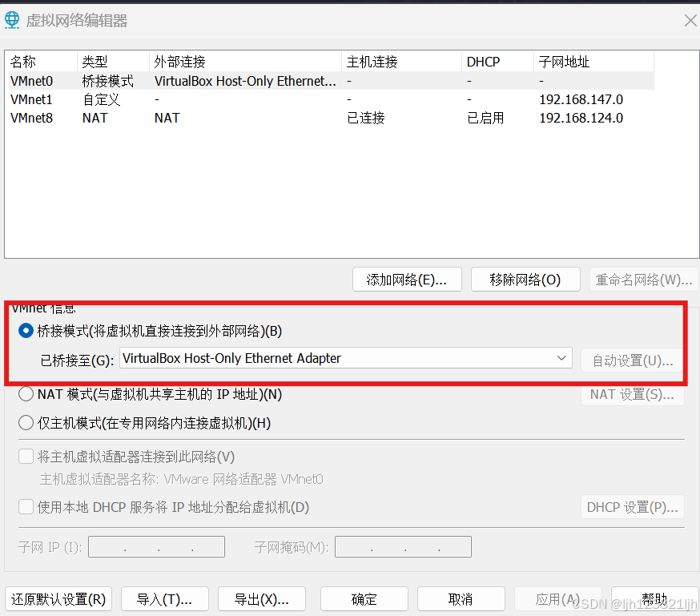Viewport: 700px width, 616px height.
Task: Toggle 将主机虚拟适配器连接到此网络 checkbox
Action: point(26,457)
